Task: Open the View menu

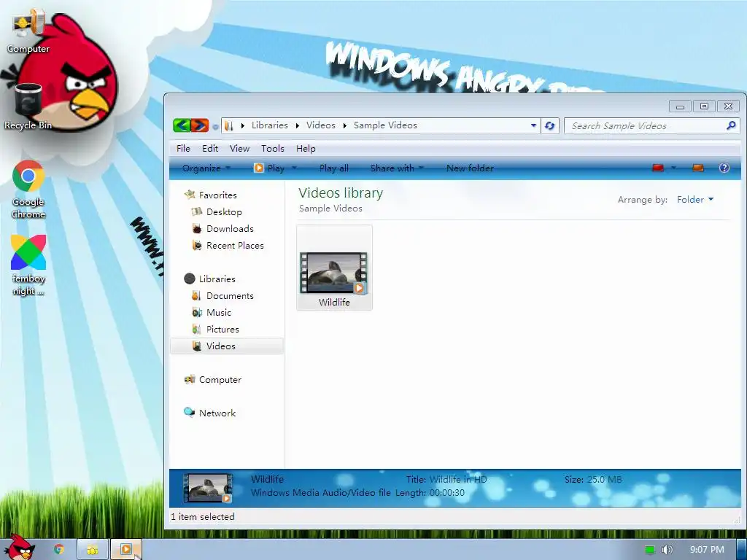Action: [239, 149]
